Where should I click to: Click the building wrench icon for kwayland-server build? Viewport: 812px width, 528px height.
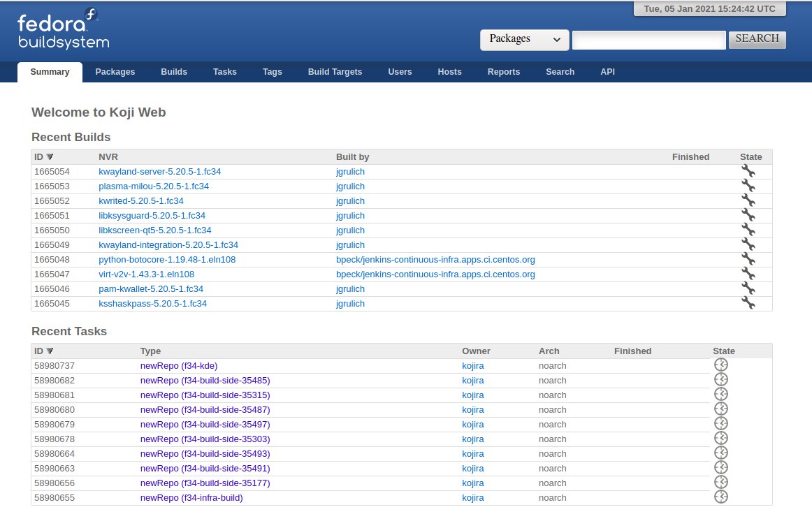748,171
